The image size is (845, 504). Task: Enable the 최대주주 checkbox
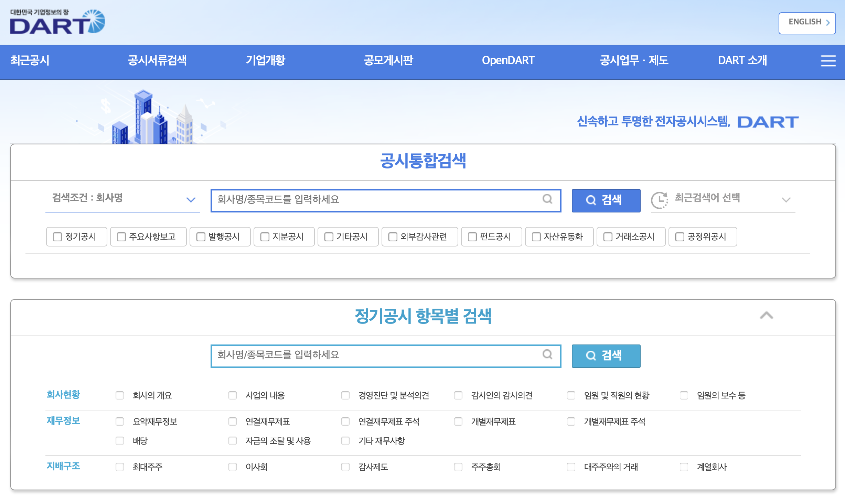coord(120,467)
